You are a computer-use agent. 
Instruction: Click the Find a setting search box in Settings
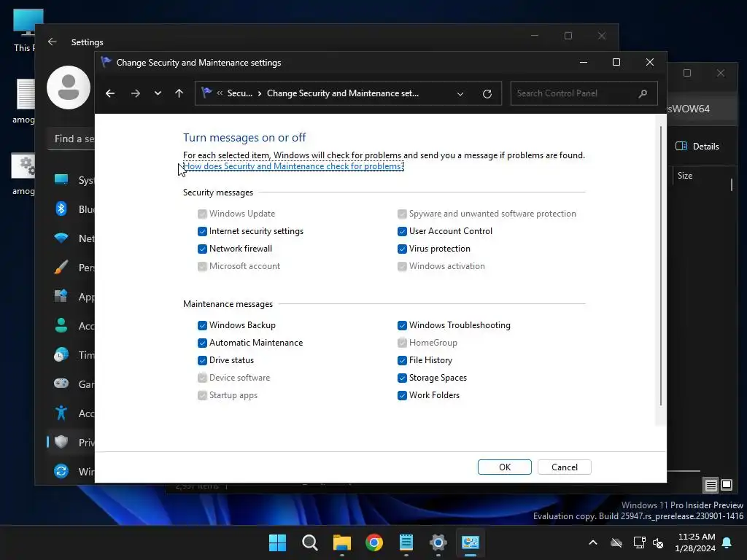(x=71, y=139)
